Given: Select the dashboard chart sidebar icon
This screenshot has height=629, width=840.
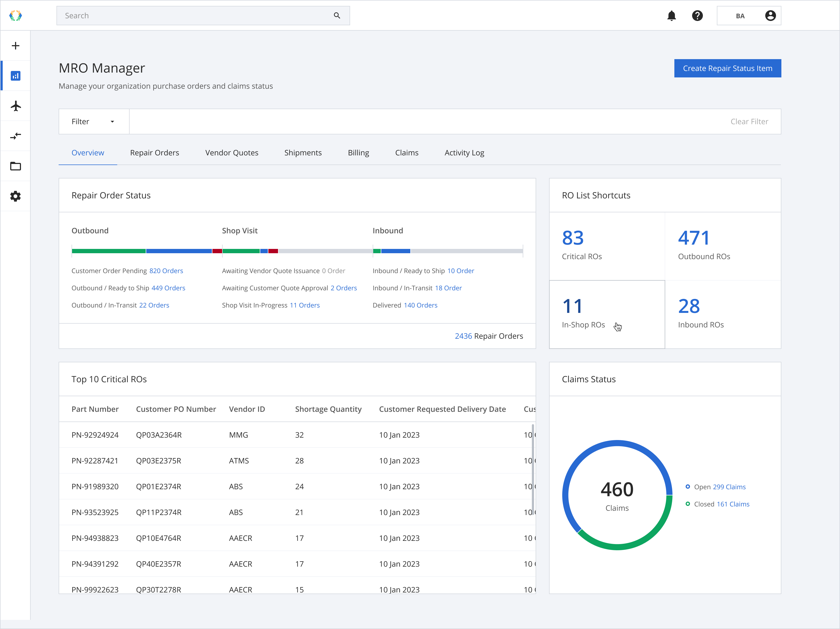Looking at the screenshot, I should click(x=16, y=76).
